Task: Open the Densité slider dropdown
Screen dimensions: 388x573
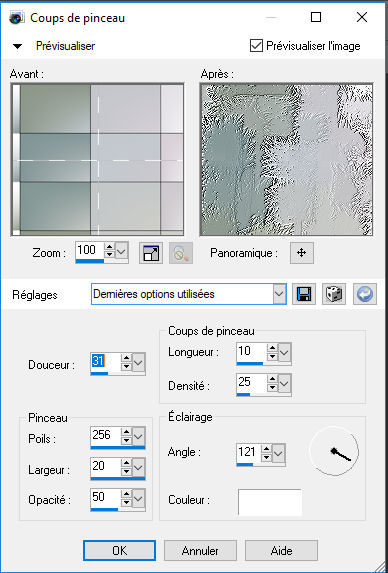Action: (285, 383)
